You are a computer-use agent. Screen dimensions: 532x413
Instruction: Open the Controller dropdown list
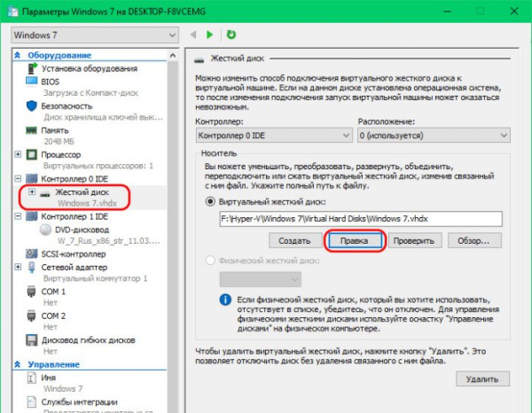tap(272, 136)
